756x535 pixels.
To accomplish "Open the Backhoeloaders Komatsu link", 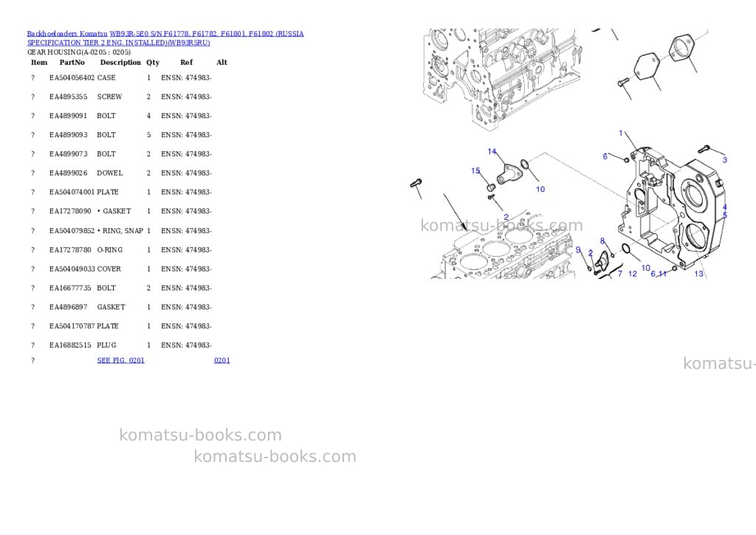I will tap(67, 34).
